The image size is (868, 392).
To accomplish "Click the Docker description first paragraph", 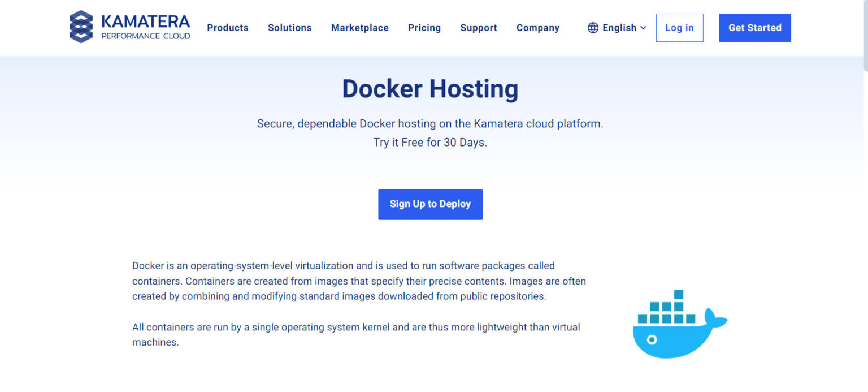I will pos(359,281).
